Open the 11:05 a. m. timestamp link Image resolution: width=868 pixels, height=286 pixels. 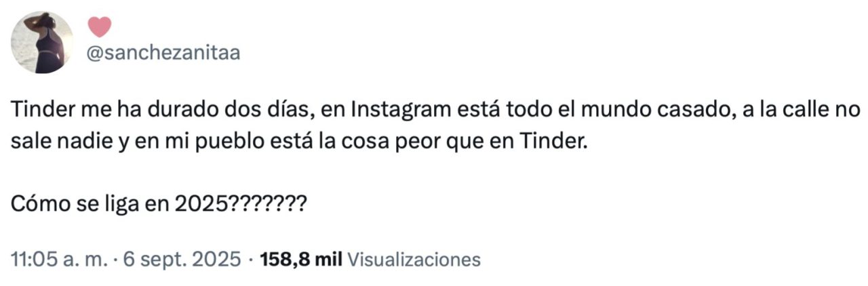[x=58, y=259]
